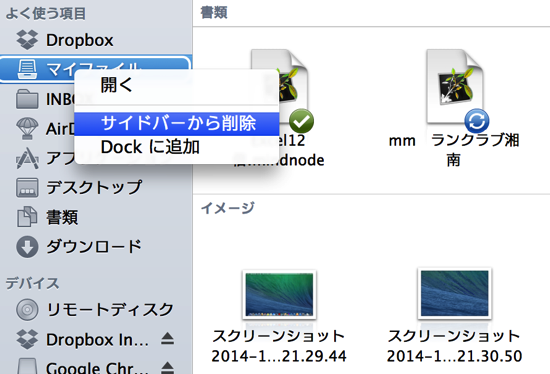Click the デスクトップ label in sidebar
This screenshot has width=550, height=374.
coord(94,188)
